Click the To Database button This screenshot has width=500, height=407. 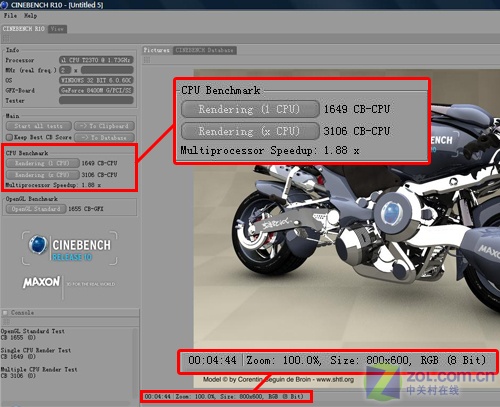click(x=104, y=137)
